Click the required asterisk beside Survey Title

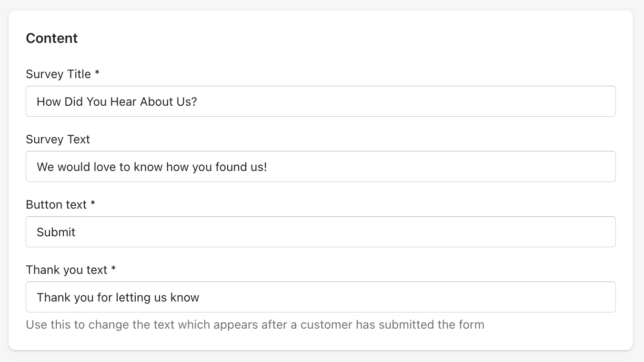97,74
